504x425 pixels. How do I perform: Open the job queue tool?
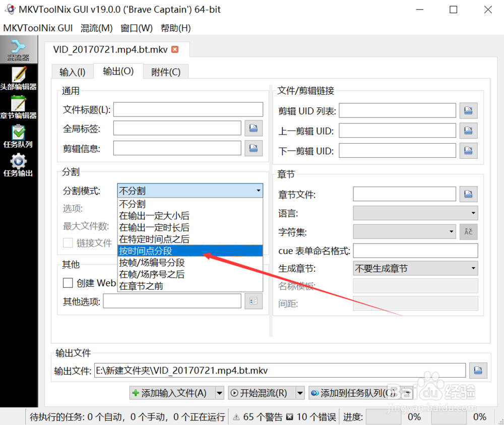click(18, 136)
